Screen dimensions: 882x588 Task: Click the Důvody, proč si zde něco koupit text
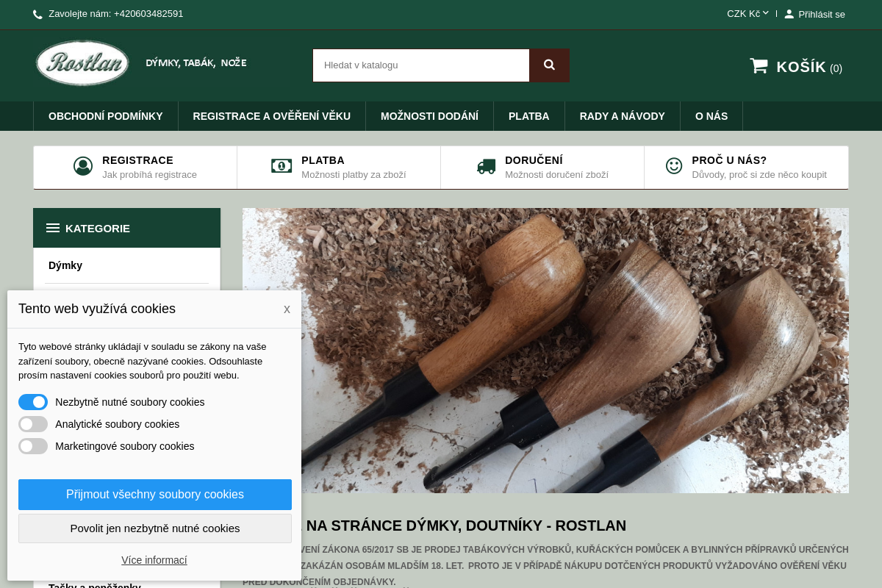pyautogui.click(x=759, y=175)
